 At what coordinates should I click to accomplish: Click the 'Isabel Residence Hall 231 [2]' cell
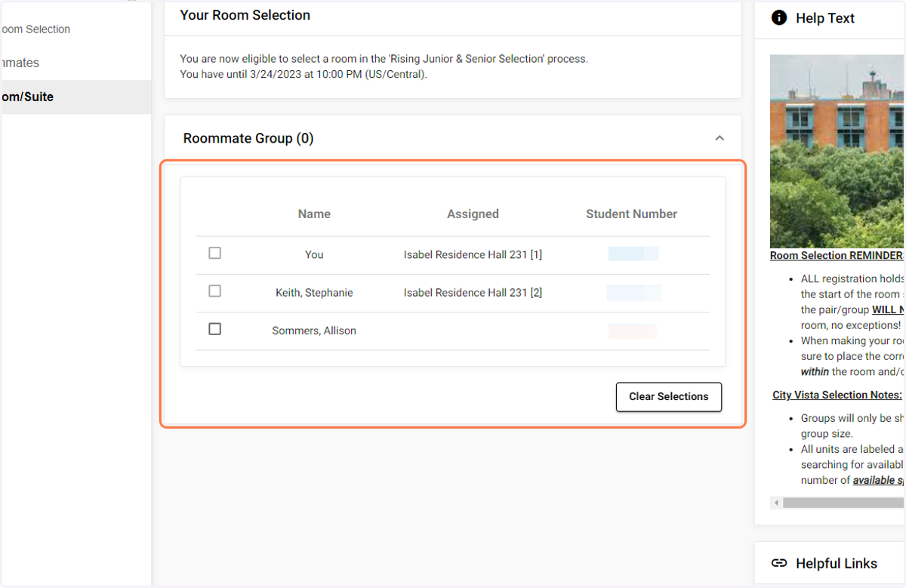(x=473, y=293)
